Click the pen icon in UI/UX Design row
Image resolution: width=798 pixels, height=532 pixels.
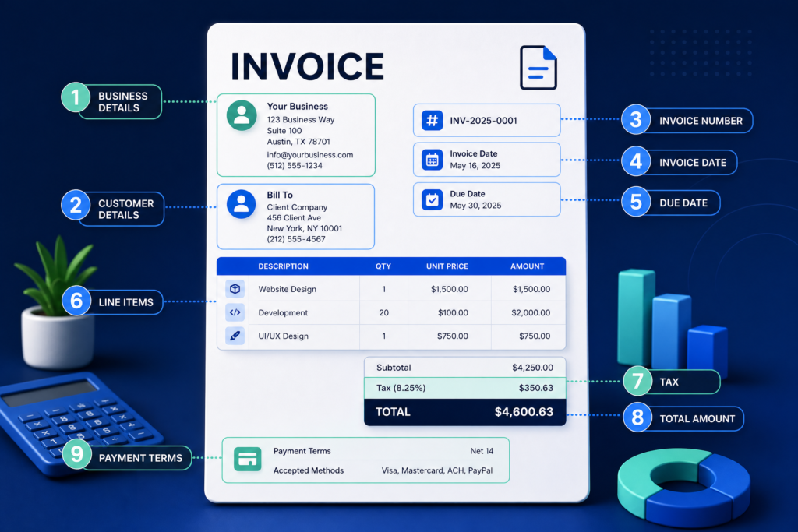(x=235, y=336)
